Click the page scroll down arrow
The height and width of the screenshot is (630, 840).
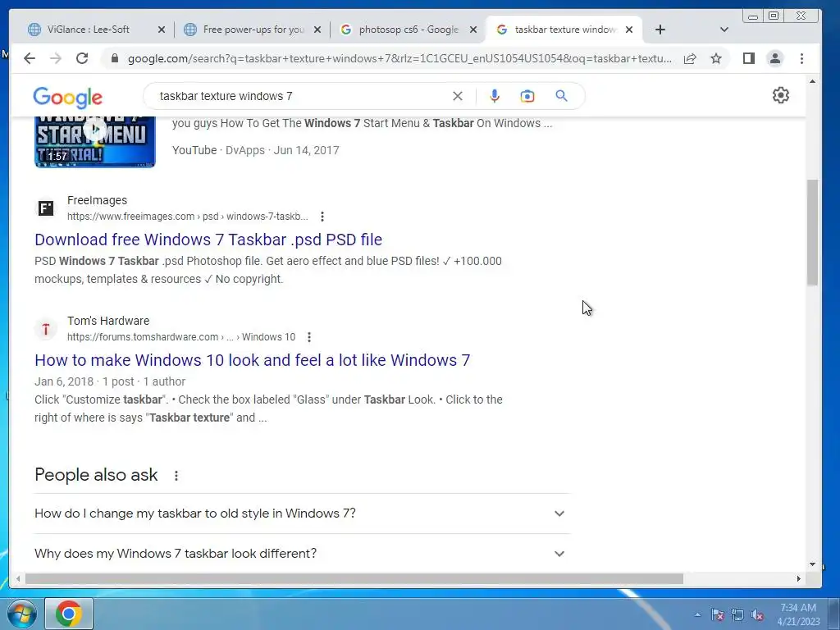[x=813, y=564]
